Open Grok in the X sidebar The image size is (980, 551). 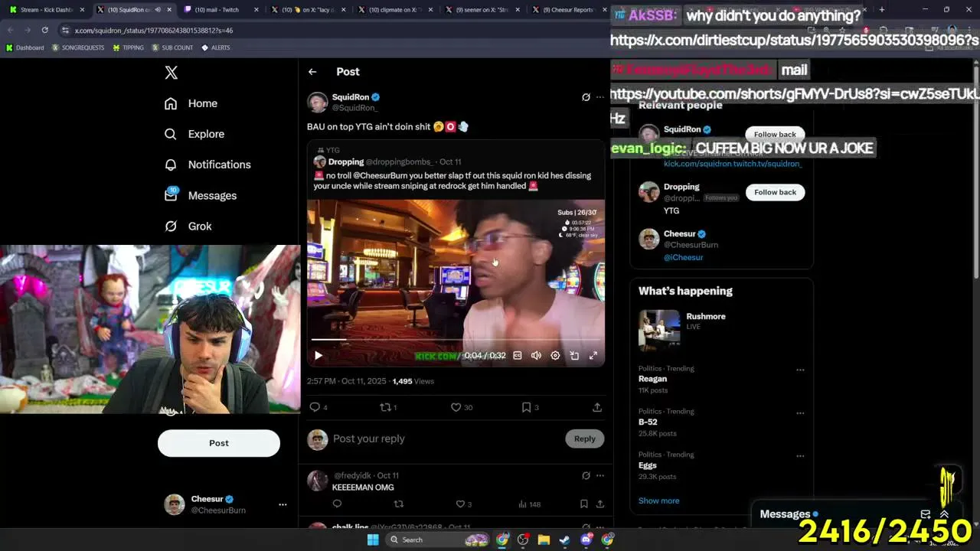pyautogui.click(x=188, y=226)
